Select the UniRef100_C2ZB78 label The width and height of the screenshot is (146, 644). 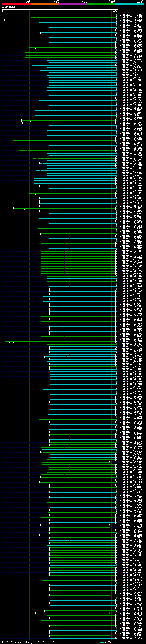tap(131, 319)
